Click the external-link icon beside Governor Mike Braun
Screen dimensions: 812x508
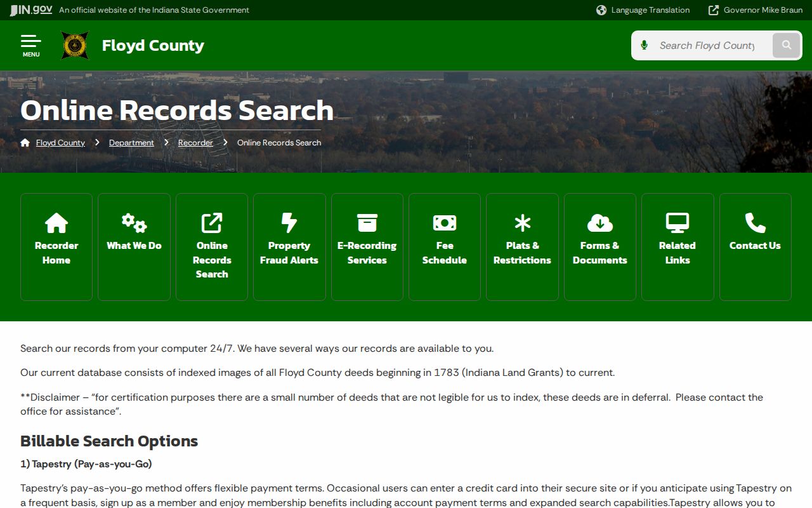(714, 10)
